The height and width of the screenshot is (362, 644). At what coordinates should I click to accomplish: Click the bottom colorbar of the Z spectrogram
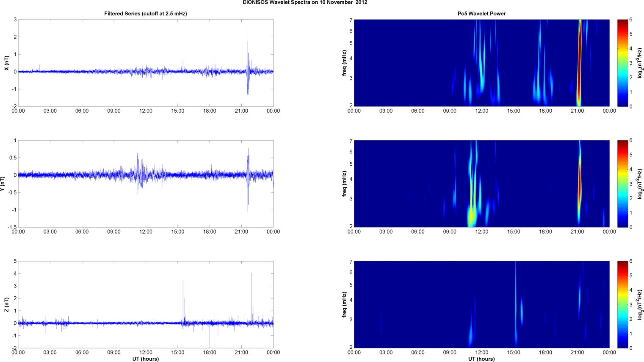click(x=622, y=304)
